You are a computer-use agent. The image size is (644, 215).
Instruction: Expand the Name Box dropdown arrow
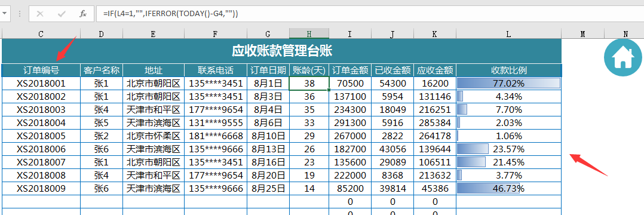coord(5,14)
